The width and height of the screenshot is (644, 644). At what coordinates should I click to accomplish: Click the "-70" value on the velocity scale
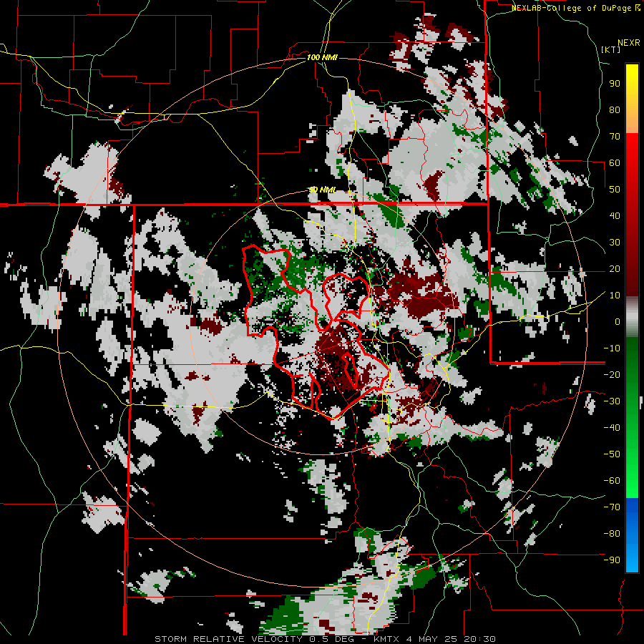pyautogui.click(x=612, y=507)
